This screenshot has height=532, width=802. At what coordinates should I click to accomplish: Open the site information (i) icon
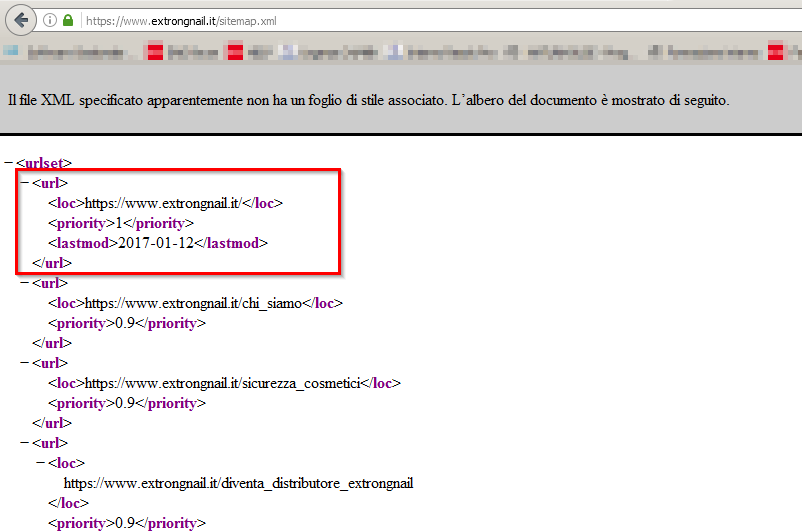coord(50,20)
